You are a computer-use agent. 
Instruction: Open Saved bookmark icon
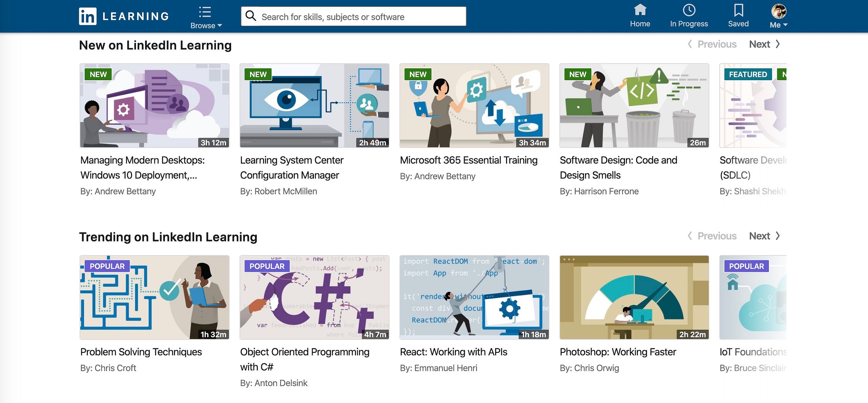tap(739, 10)
